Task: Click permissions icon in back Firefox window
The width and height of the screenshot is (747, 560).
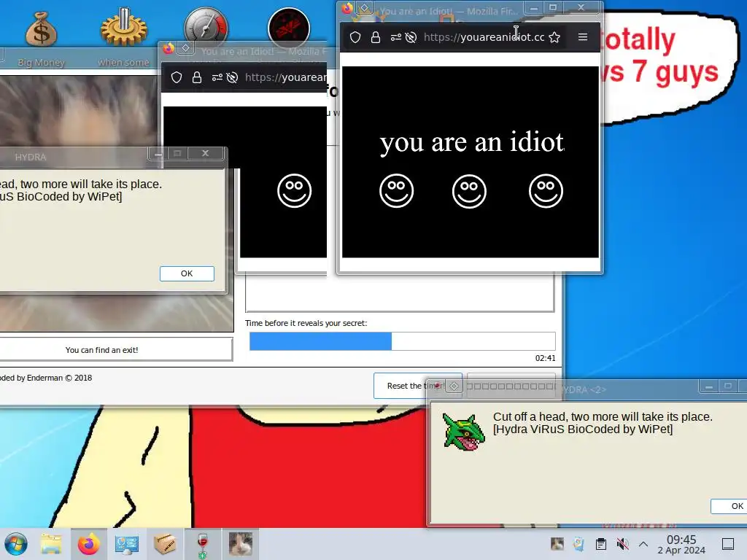Action: 217,77
